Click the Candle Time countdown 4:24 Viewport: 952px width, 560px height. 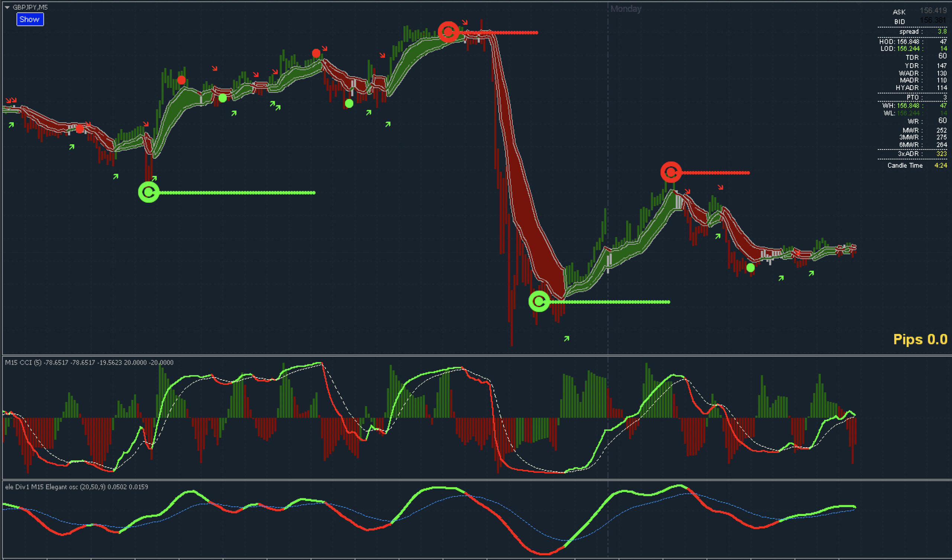[x=941, y=165]
